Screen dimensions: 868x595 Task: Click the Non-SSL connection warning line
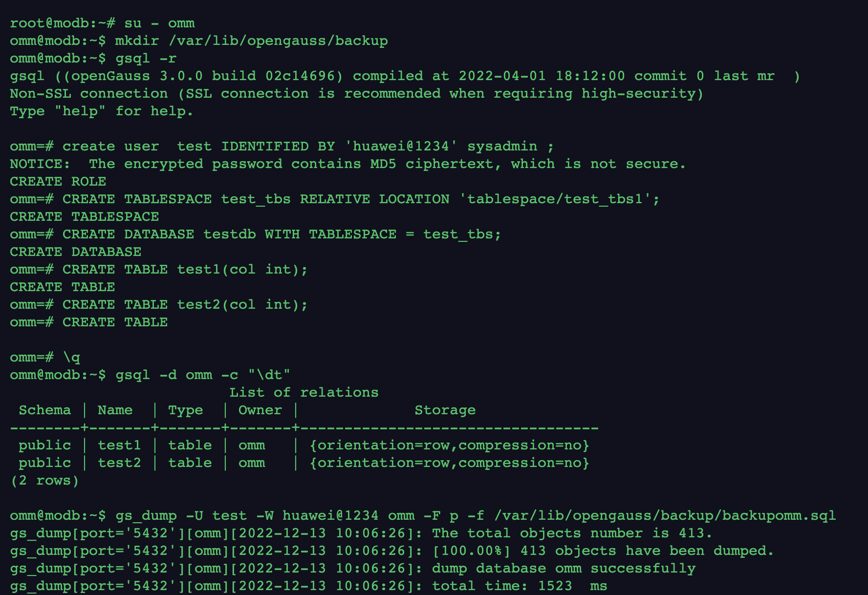click(x=356, y=93)
